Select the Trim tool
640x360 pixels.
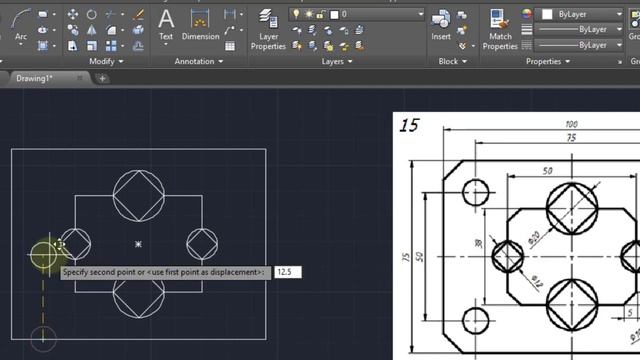click(110, 15)
